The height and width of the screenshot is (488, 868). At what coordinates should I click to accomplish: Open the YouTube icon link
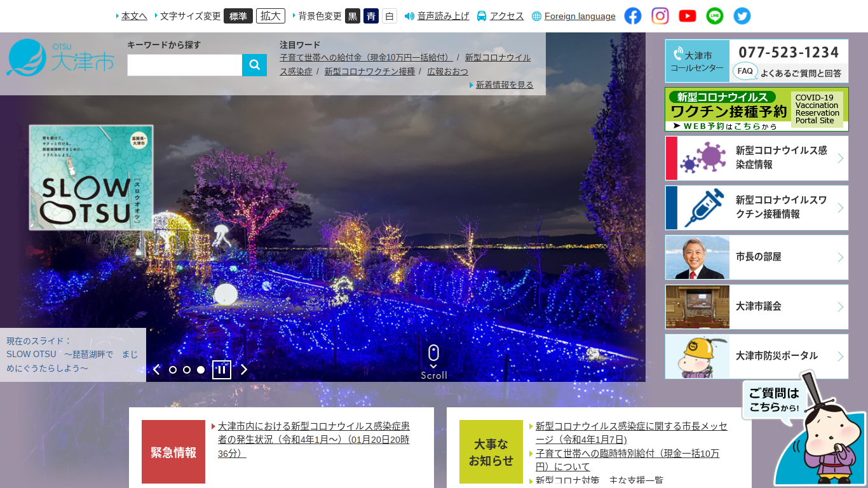point(688,16)
